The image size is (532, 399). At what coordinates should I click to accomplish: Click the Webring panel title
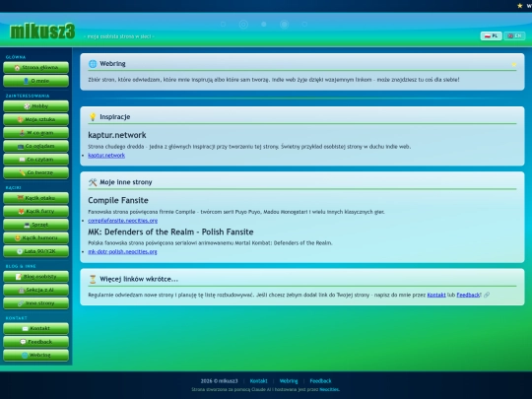[112, 64]
